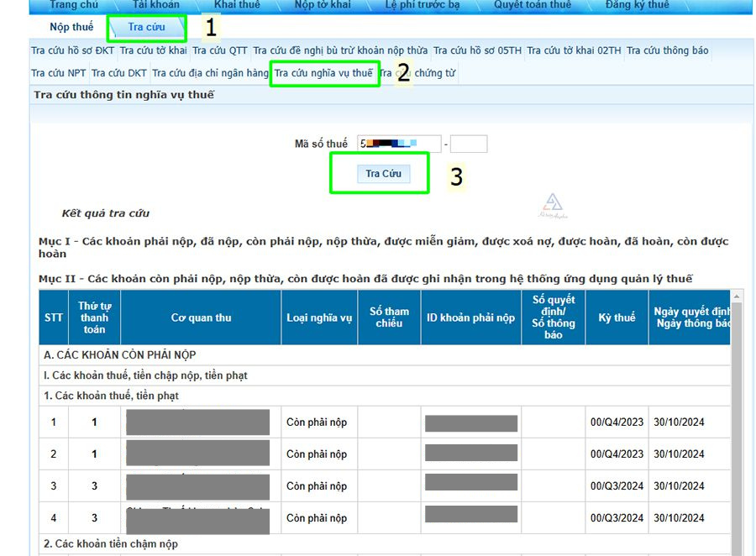This screenshot has width=756, height=556.
Task: Select Tra cứu nghĩa vụ thuế menu item
Action: [x=323, y=73]
